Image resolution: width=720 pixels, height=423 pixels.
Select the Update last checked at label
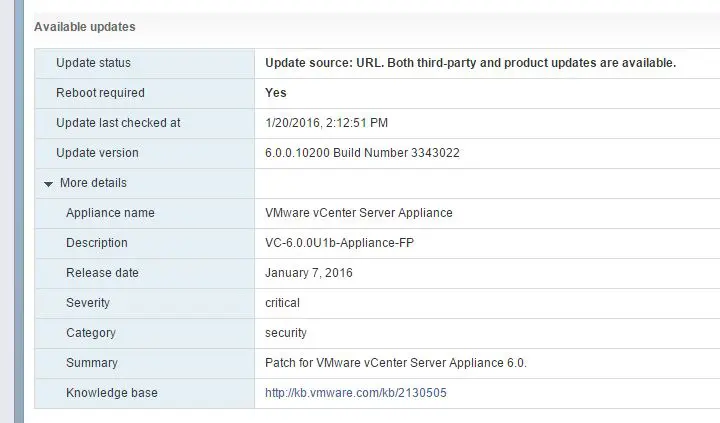pyautogui.click(x=118, y=123)
